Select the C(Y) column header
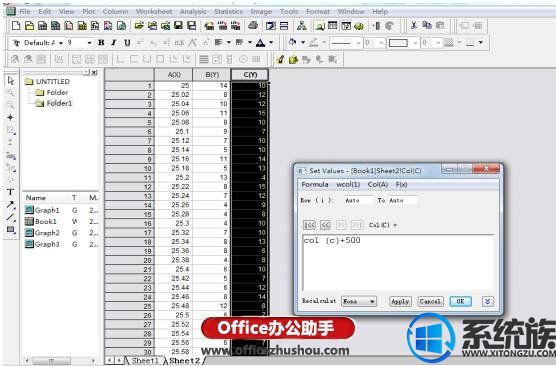 (x=250, y=75)
